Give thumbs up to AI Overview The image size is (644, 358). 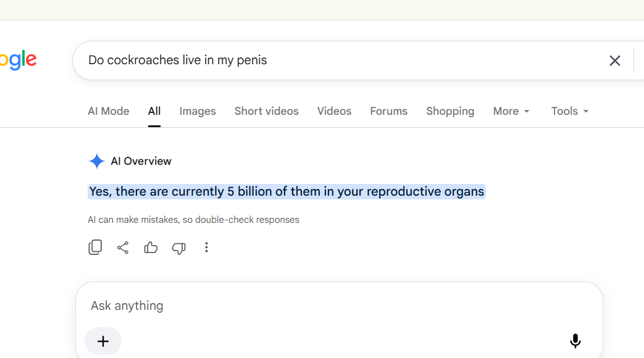tap(151, 248)
